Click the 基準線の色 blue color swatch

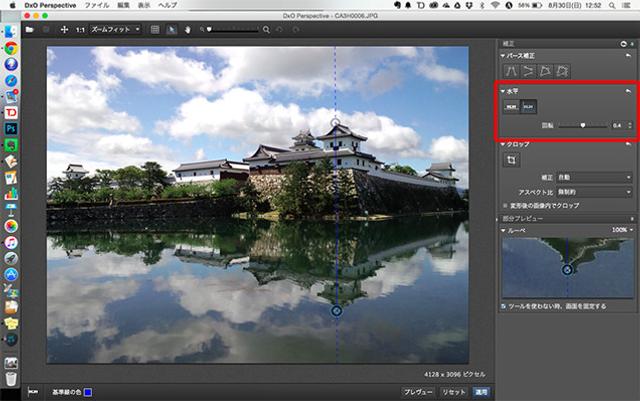[87, 391]
